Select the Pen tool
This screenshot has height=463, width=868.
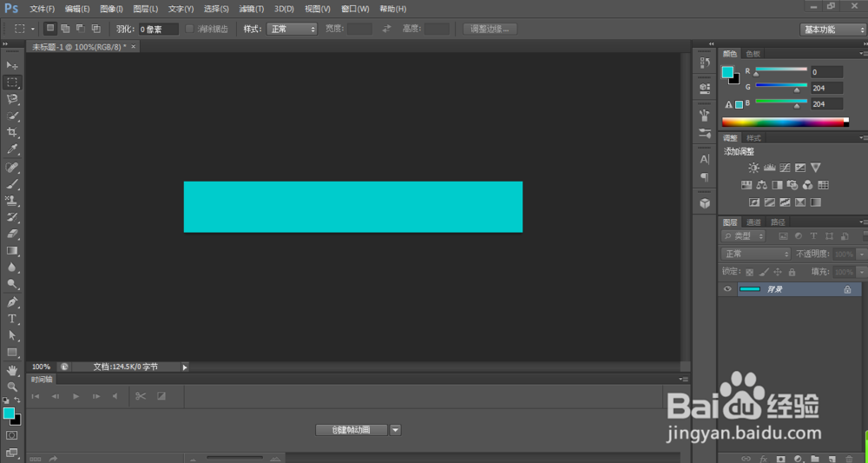pos(12,301)
